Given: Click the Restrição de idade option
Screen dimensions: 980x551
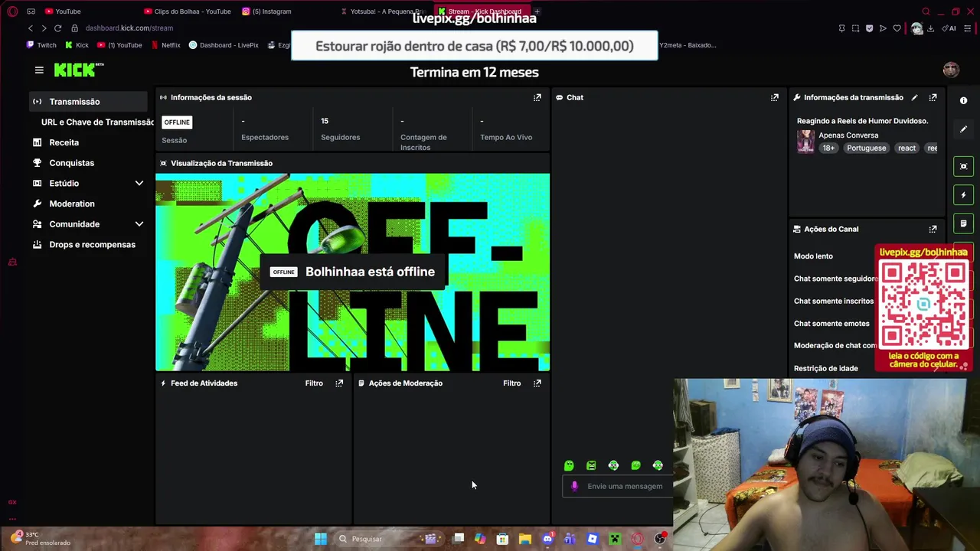Looking at the screenshot, I should (x=826, y=368).
